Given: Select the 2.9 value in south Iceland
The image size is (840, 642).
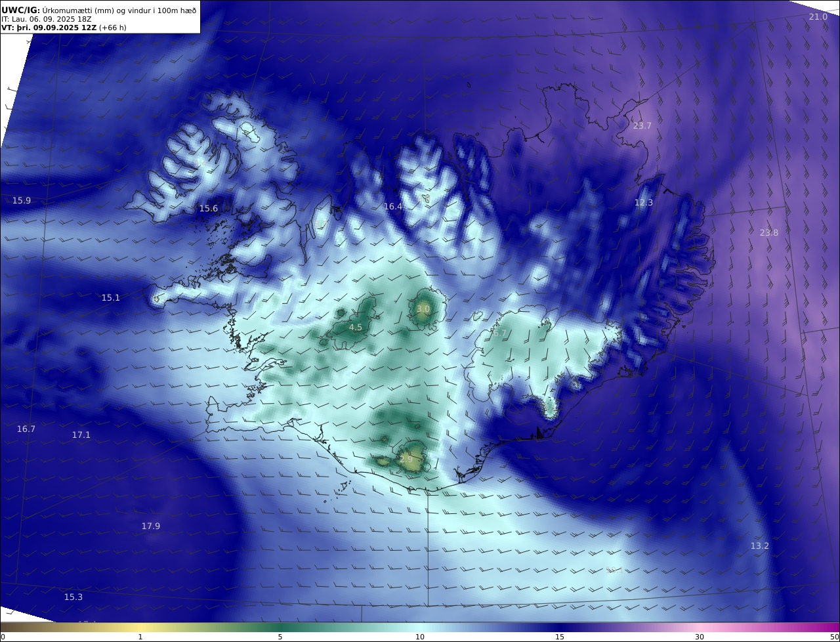Looking at the screenshot, I should click(406, 459).
